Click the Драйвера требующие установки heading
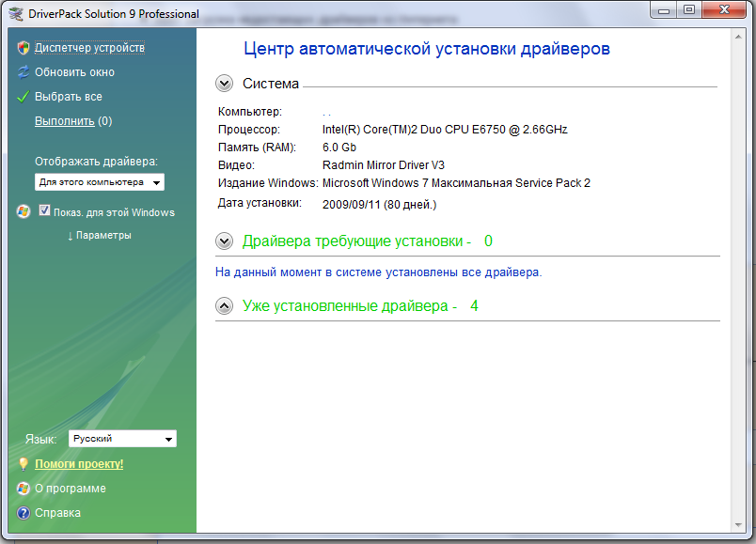Screen dimensions: 756x544 pyautogui.click(x=368, y=241)
